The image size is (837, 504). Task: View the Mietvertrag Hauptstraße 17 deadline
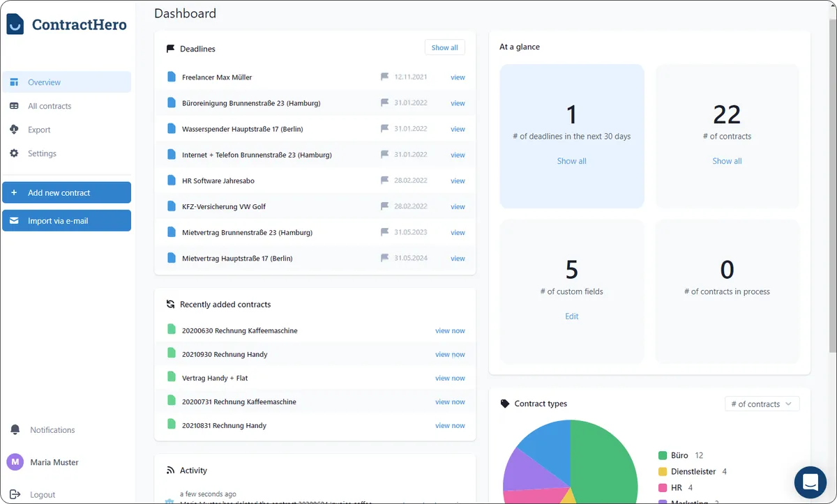coord(458,259)
